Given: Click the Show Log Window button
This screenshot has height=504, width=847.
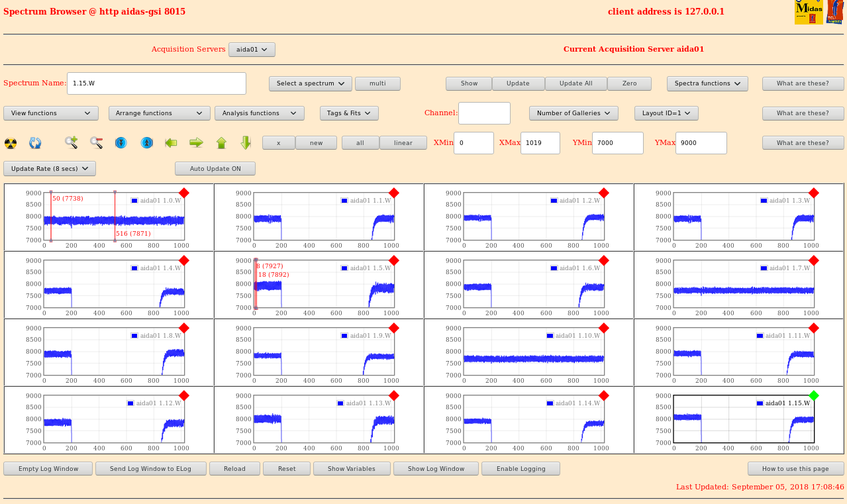Looking at the screenshot, I should [x=436, y=469].
